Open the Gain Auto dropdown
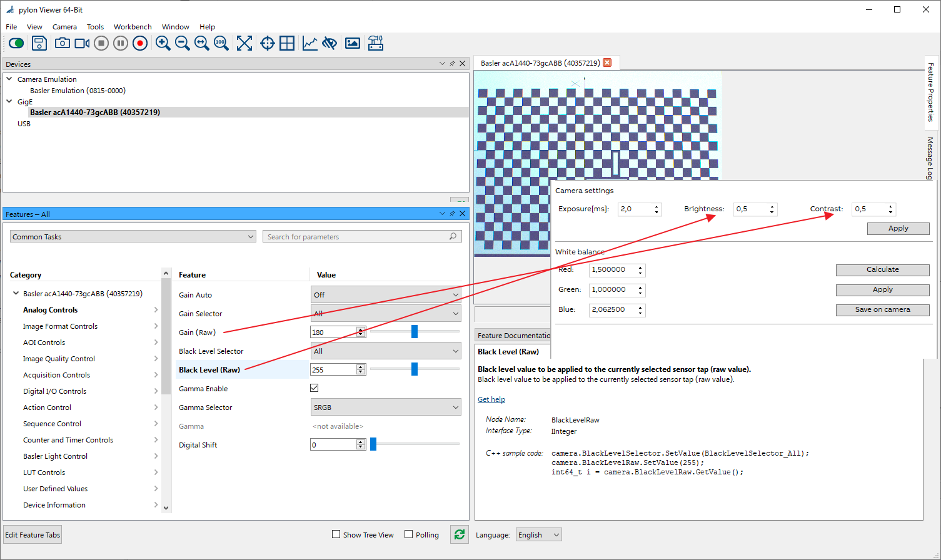 (386, 294)
